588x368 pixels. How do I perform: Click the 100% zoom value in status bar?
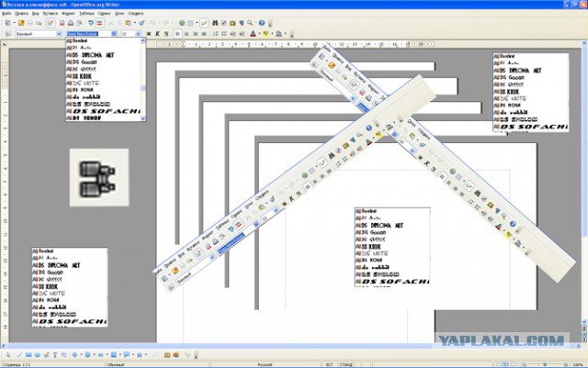tap(578, 364)
